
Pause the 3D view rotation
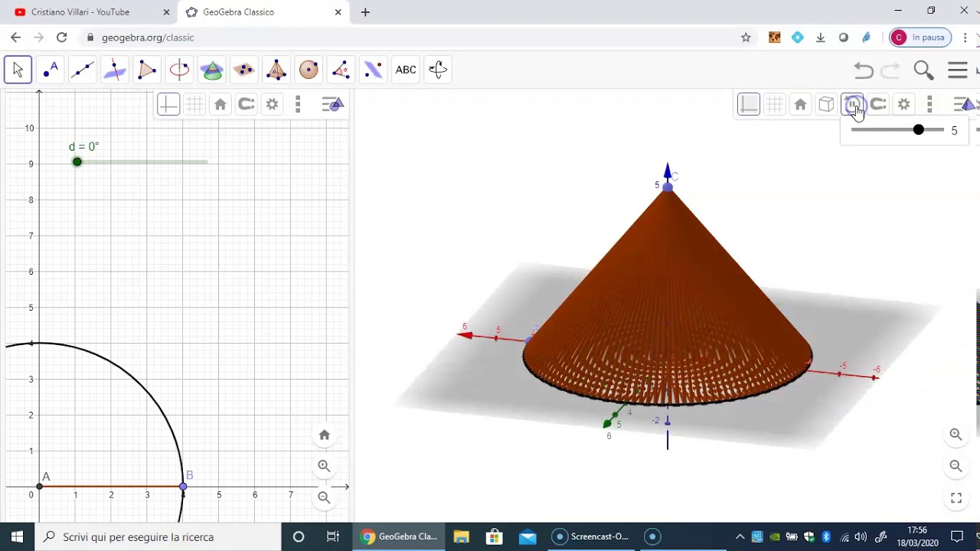pos(852,104)
